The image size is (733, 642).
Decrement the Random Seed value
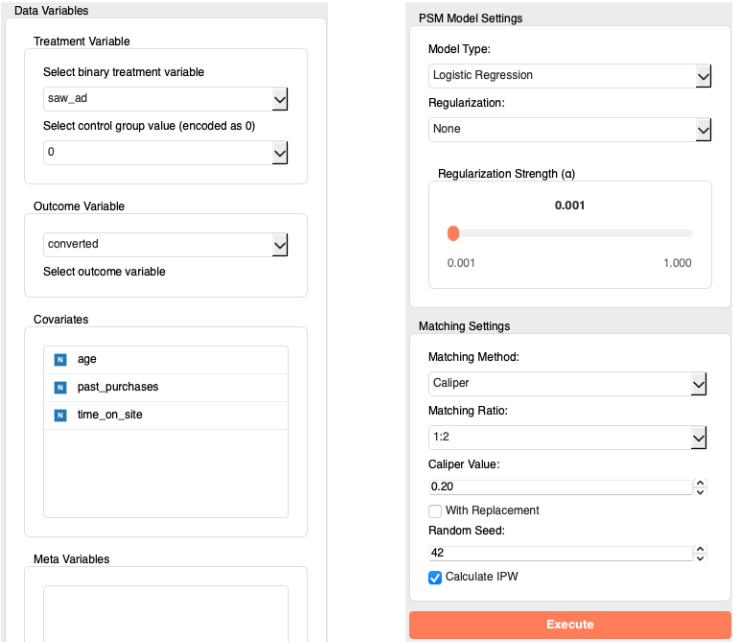click(x=700, y=558)
